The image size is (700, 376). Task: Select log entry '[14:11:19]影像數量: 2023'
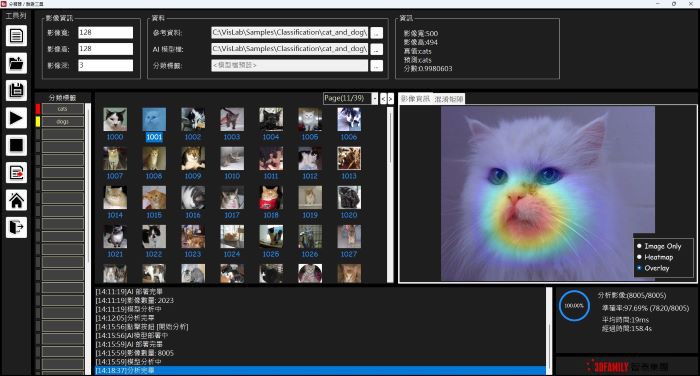(134, 301)
